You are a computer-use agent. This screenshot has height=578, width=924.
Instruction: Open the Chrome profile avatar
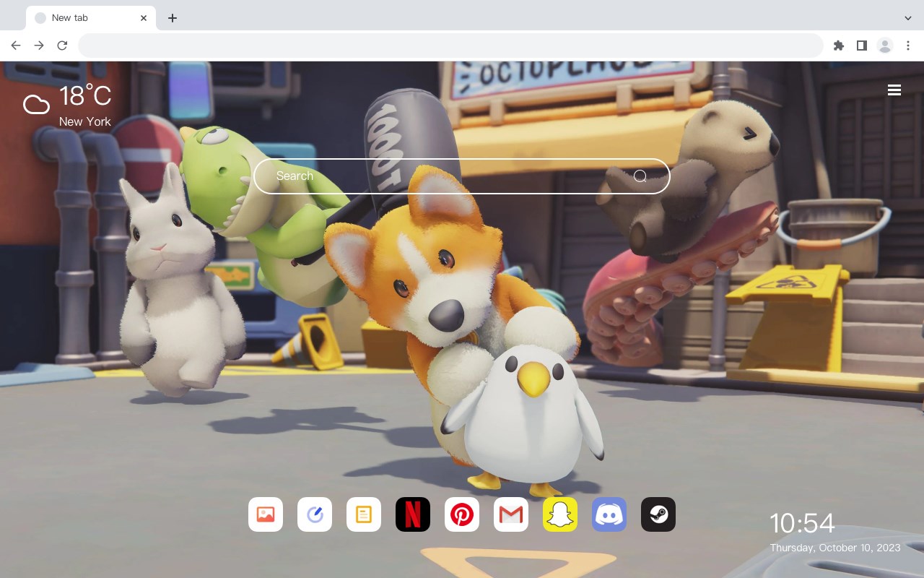(885, 46)
